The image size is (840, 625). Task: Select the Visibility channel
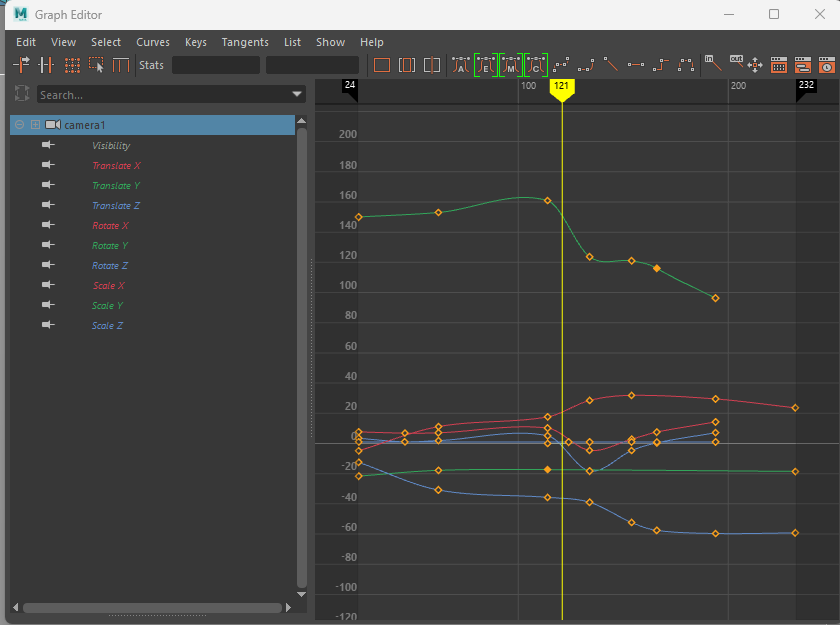pyautogui.click(x=111, y=145)
